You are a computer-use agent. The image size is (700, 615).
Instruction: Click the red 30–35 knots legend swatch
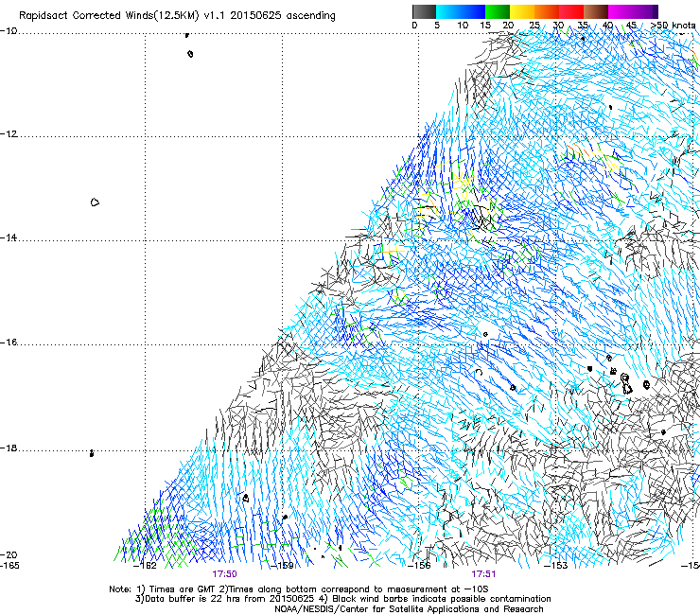pyautogui.click(x=571, y=11)
